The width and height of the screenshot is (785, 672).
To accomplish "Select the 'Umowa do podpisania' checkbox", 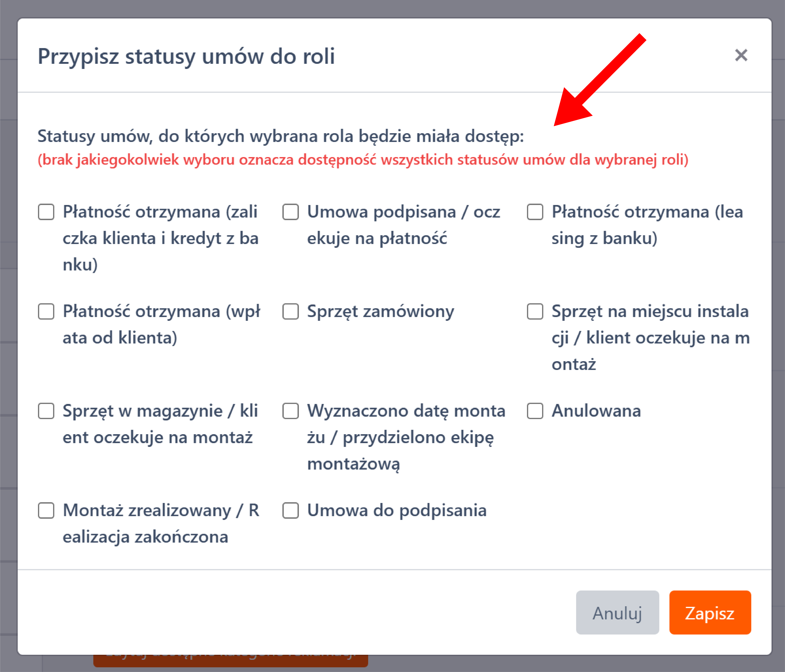I will (291, 511).
